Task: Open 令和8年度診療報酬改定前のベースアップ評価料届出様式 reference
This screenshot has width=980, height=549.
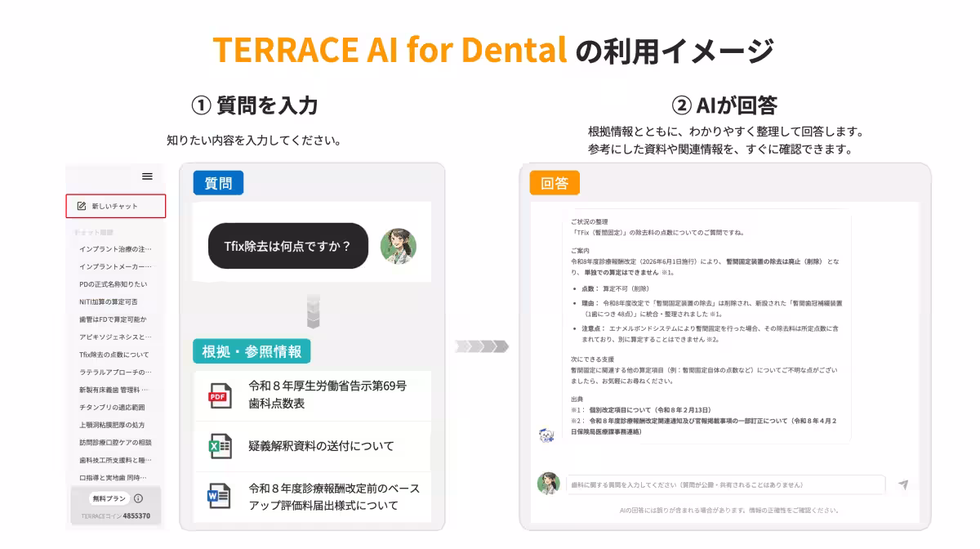Action: (312, 497)
